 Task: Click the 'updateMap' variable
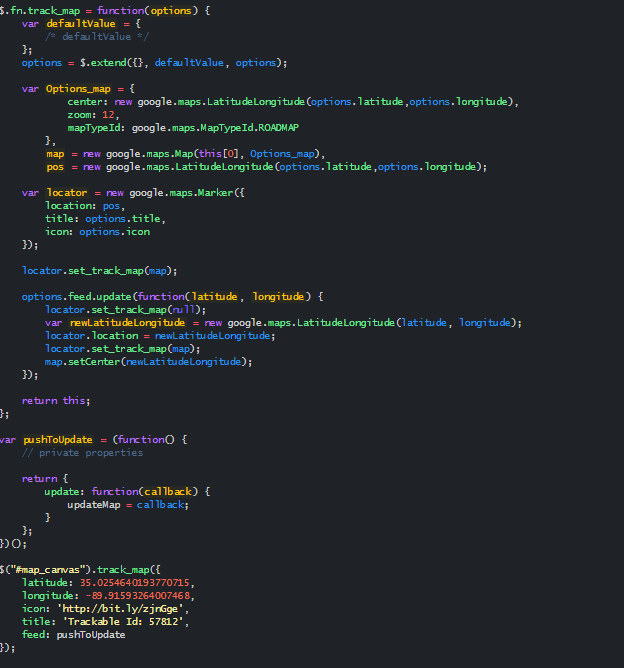pos(94,505)
